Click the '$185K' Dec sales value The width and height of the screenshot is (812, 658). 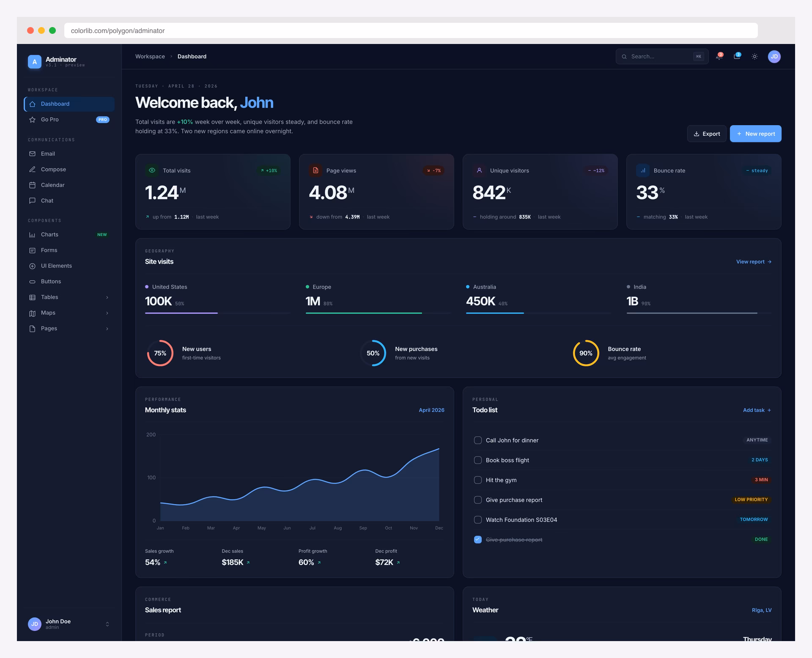coord(233,562)
